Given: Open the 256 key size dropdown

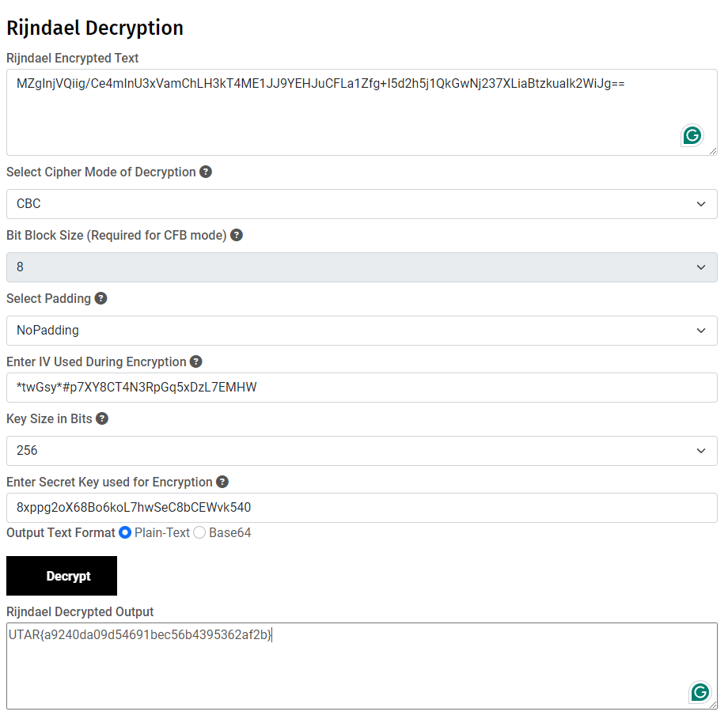Looking at the screenshot, I should 362,451.
